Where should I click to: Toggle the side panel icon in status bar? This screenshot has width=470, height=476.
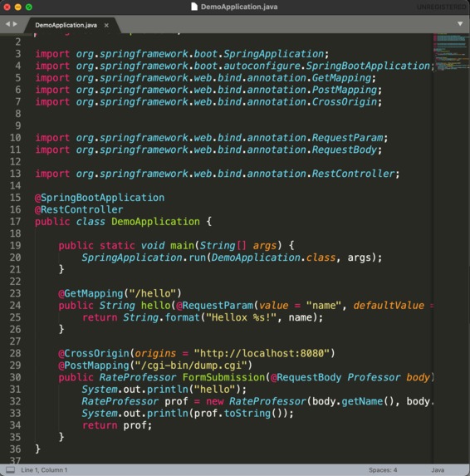[x=11, y=470]
